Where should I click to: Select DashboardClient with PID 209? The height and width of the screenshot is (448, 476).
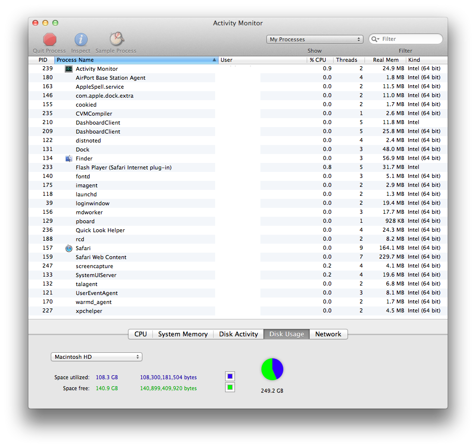[x=238, y=132]
